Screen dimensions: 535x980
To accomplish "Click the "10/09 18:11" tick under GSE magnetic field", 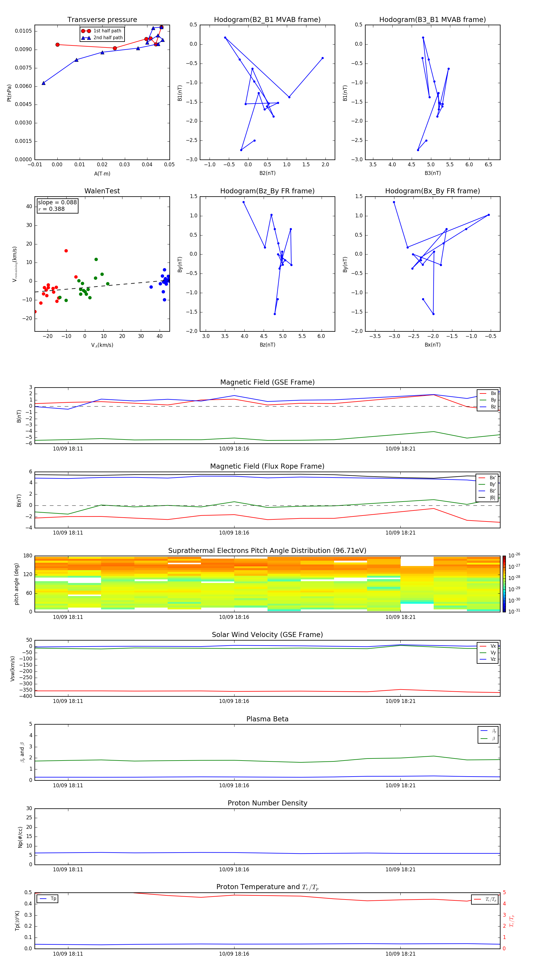I will click(x=68, y=449).
